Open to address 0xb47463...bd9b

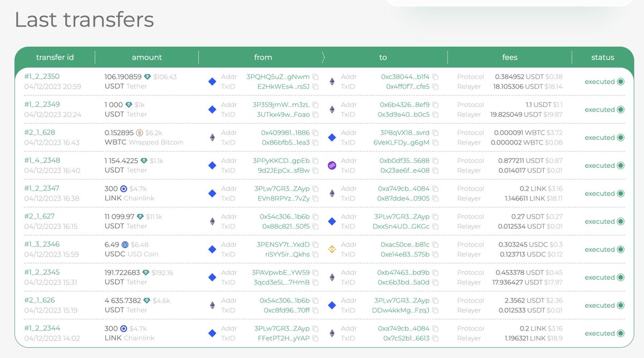[404, 273]
